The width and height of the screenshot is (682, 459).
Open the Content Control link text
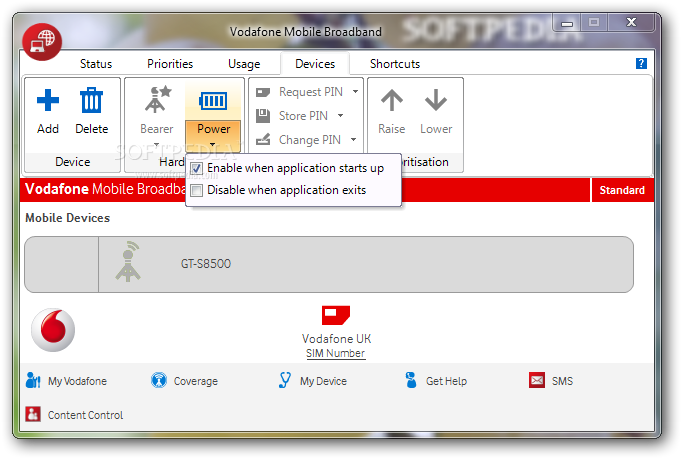(85, 415)
